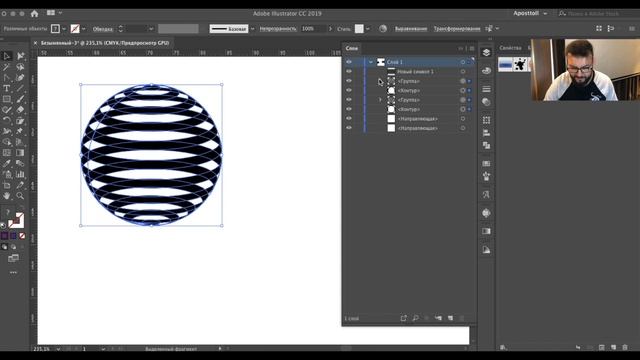Open the zoom level dropdown in status bar
Screen dimensions: 640x360
[58, 349]
